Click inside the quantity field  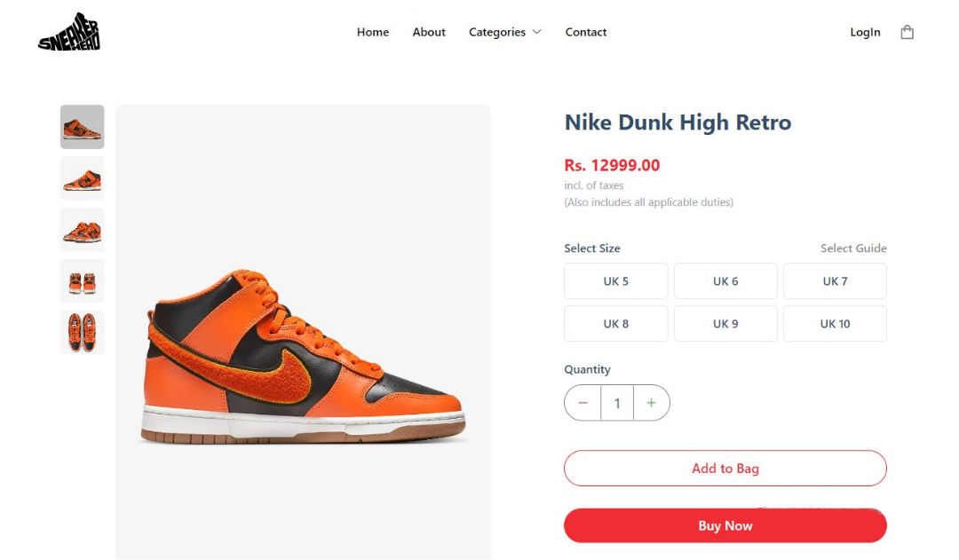point(617,403)
